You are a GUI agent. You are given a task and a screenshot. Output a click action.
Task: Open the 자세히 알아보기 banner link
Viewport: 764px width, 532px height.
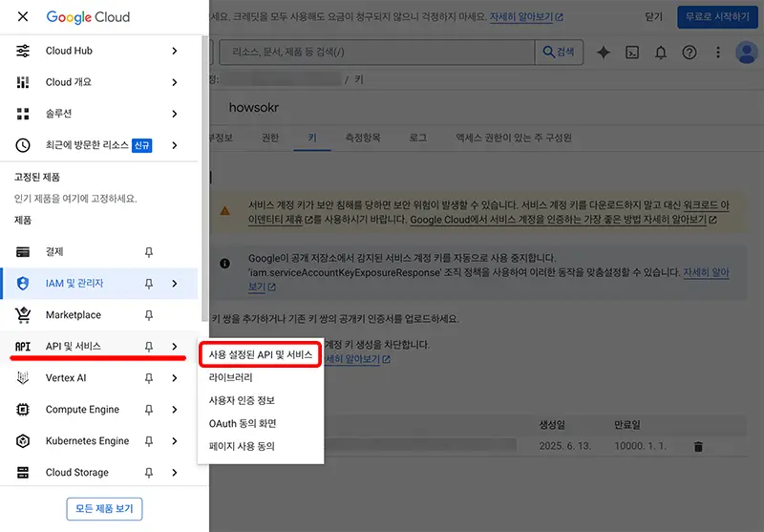point(526,17)
